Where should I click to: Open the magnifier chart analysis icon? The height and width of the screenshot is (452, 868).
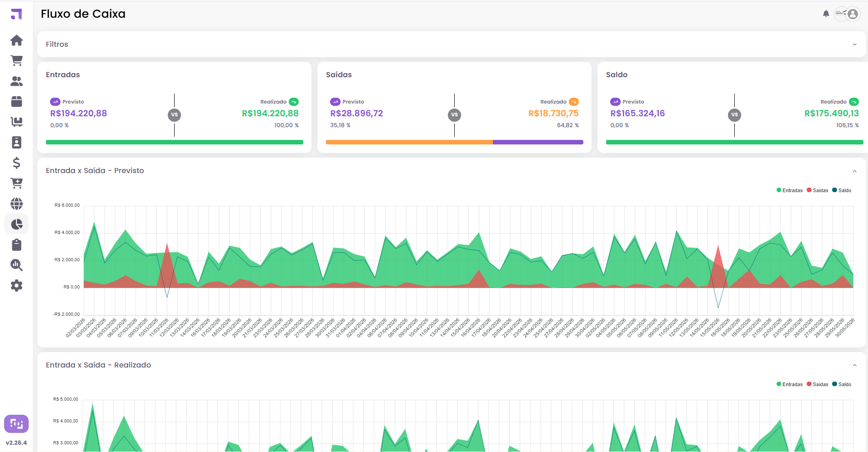pos(16,265)
